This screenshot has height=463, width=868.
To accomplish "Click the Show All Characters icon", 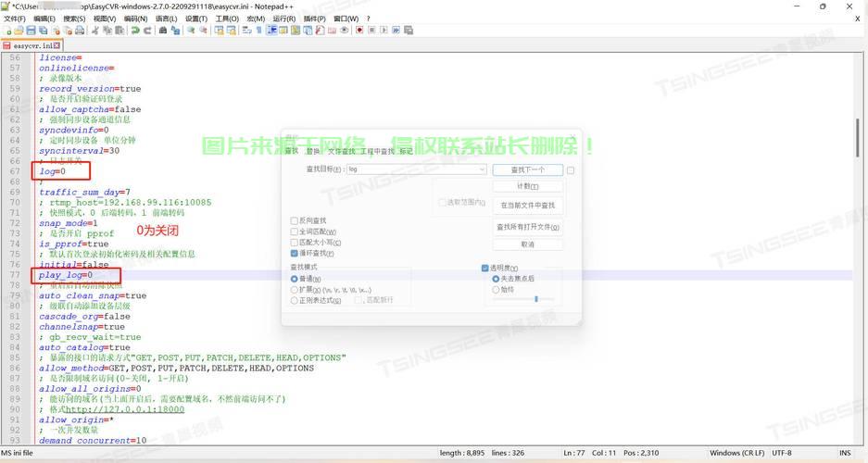I will [x=258, y=31].
